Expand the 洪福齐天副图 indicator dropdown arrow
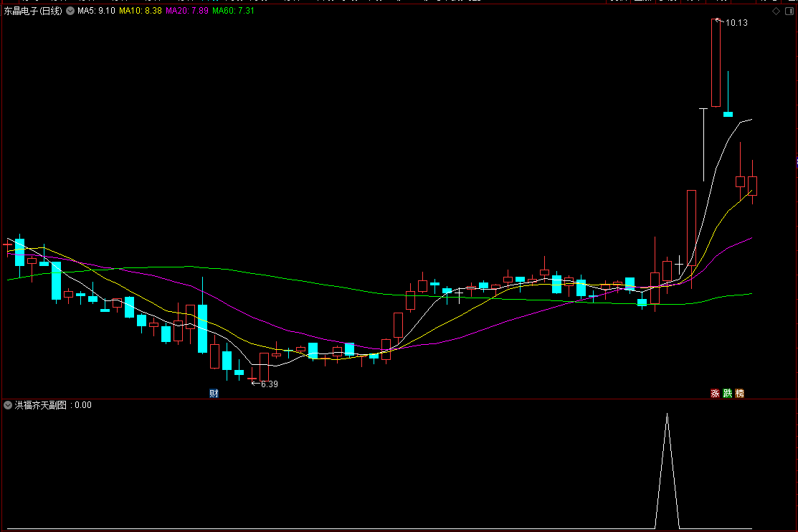Screen dimensions: 798x532 8,405
